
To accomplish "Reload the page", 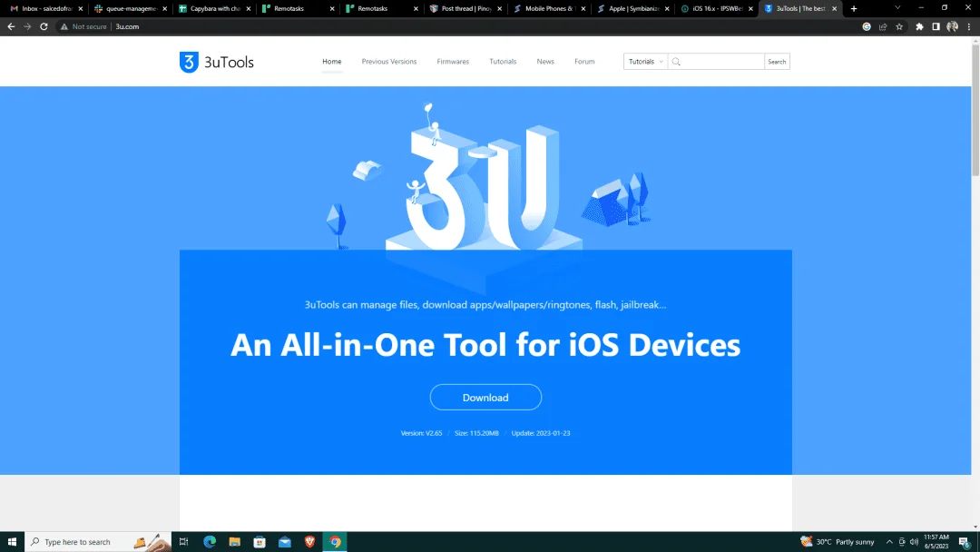I will coord(44,26).
